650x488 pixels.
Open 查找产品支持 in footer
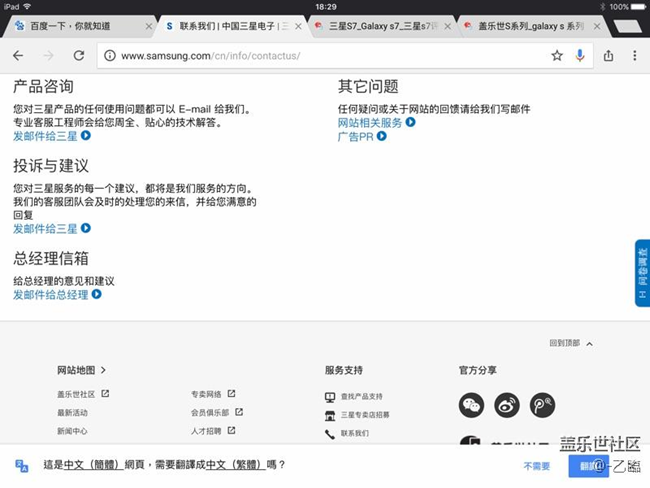(x=361, y=397)
